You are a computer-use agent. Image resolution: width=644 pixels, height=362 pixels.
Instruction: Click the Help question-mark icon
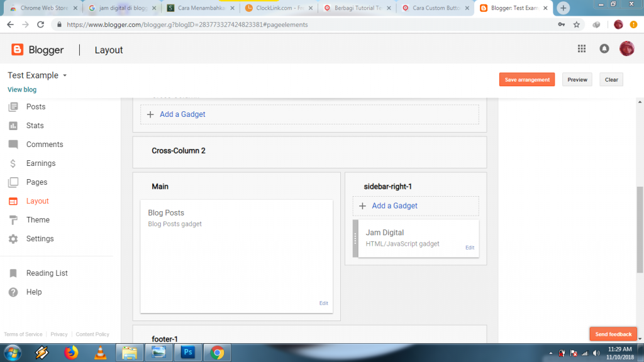[x=13, y=292]
